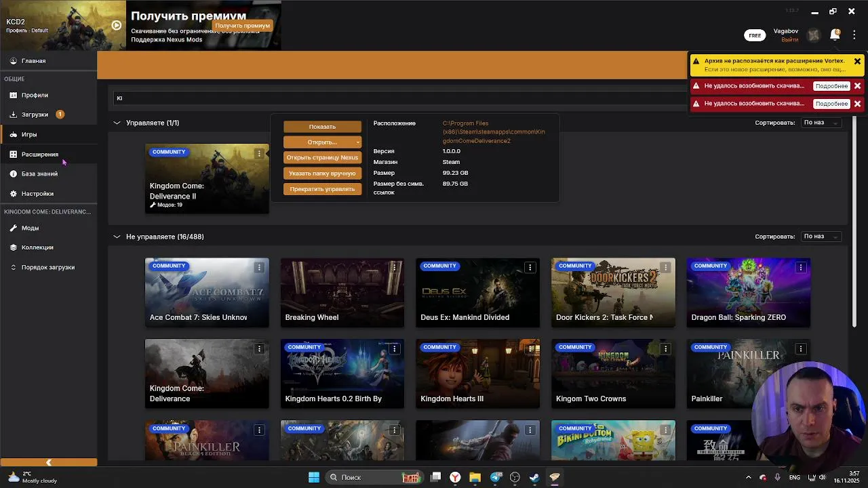Click the FREE membership badge
This screenshot has height=488, width=868.
[x=755, y=35]
